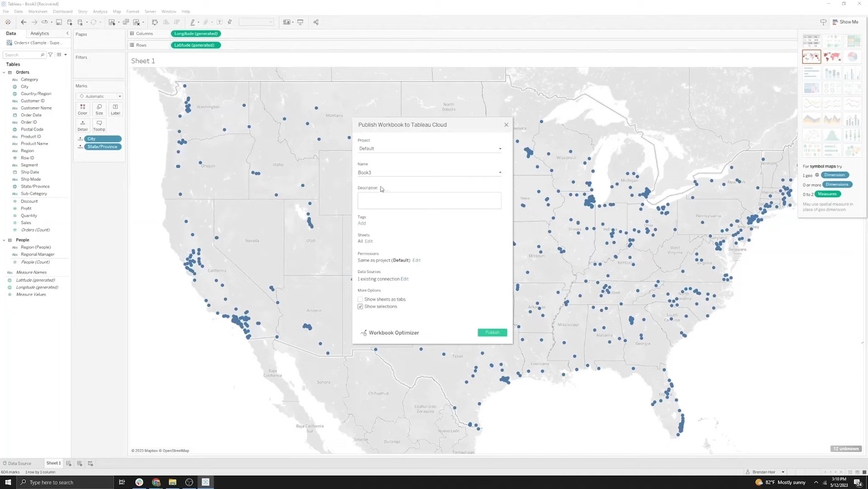The image size is (868, 489).
Task: Click the Detail button on the Marks card
Action: (82, 126)
